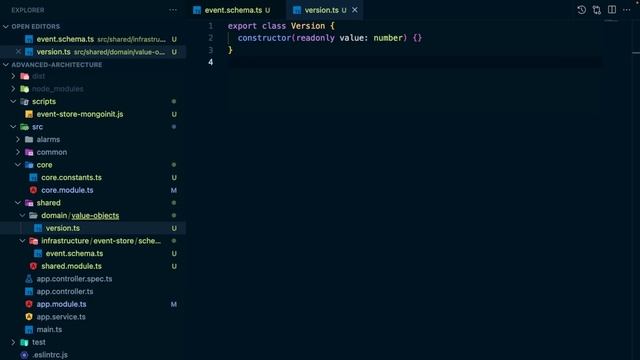This screenshot has width=640, height=360.
Task: Click the eslint icon beside .eslintrc.js
Action: pyautogui.click(x=24, y=355)
